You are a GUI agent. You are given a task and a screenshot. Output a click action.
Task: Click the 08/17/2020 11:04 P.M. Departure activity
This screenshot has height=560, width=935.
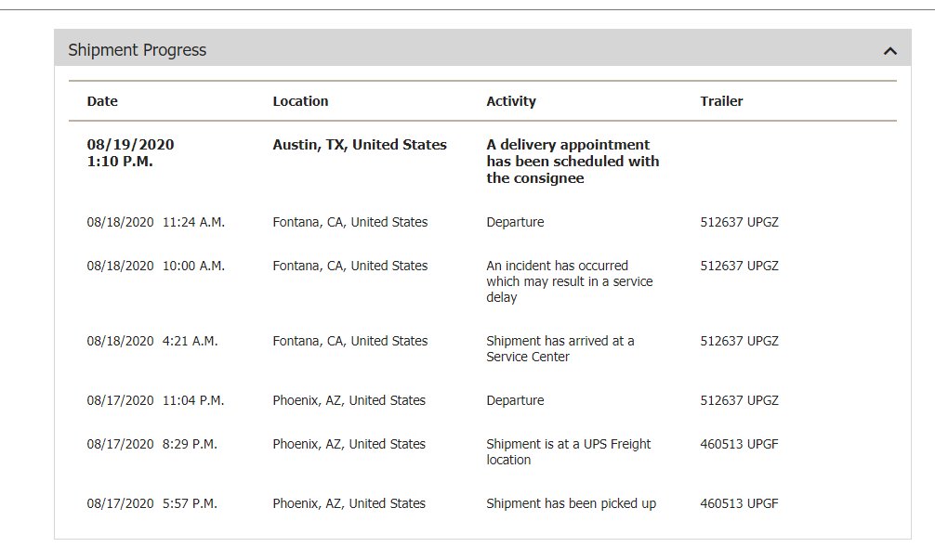click(x=515, y=400)
